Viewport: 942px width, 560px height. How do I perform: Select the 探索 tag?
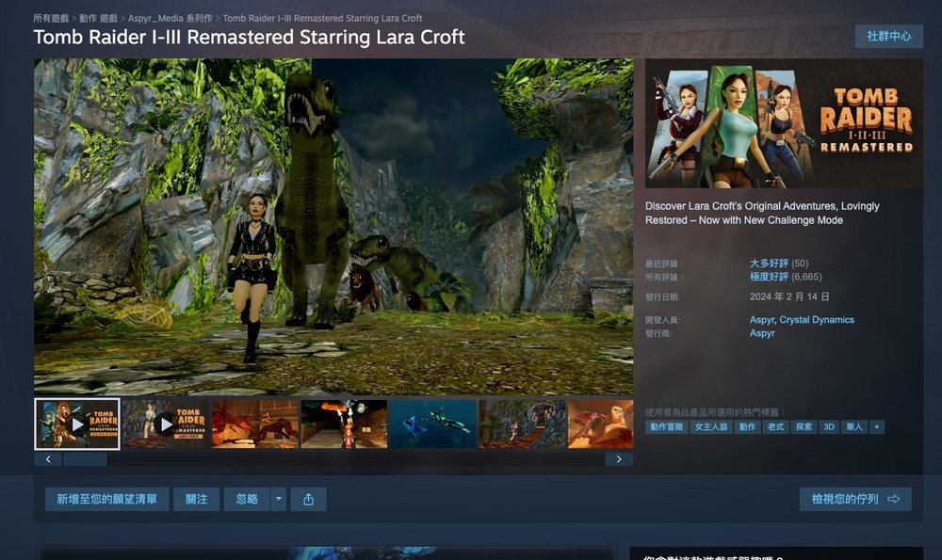[804, 426]
